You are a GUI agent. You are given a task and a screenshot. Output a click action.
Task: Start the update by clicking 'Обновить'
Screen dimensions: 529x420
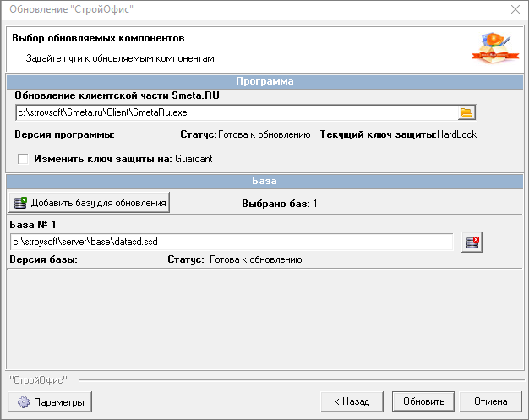424,402
